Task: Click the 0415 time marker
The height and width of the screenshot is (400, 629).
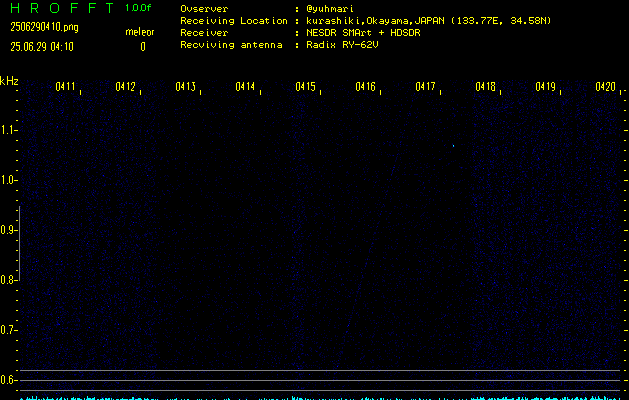Action: (x=305, y=87)
